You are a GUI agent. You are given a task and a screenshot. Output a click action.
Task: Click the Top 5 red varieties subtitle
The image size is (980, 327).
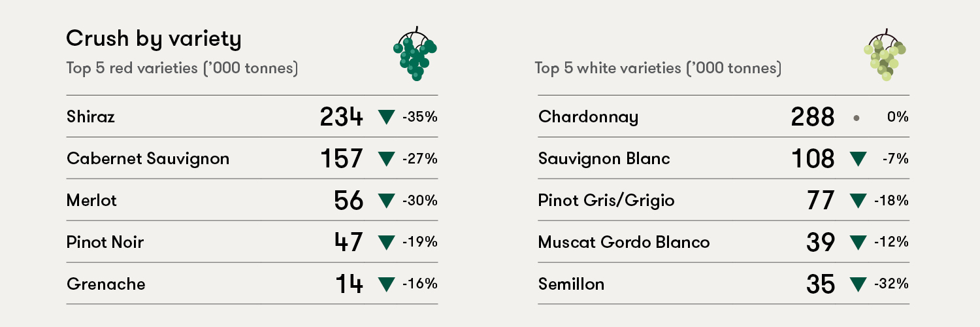point(182,68)
